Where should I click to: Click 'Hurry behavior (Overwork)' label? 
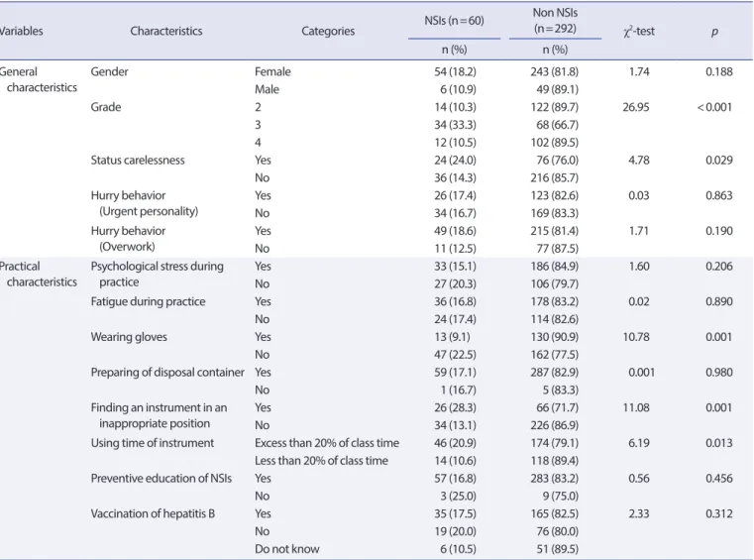128,239
